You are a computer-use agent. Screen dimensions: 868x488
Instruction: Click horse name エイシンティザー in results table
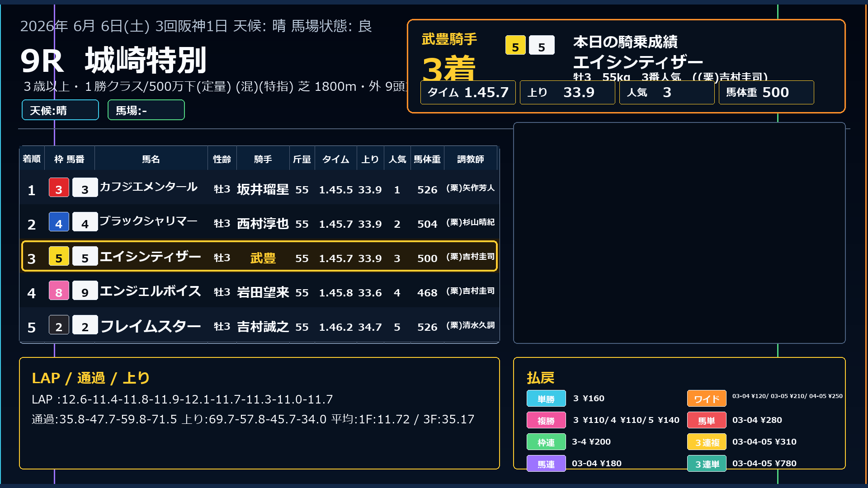click(151, 256)
